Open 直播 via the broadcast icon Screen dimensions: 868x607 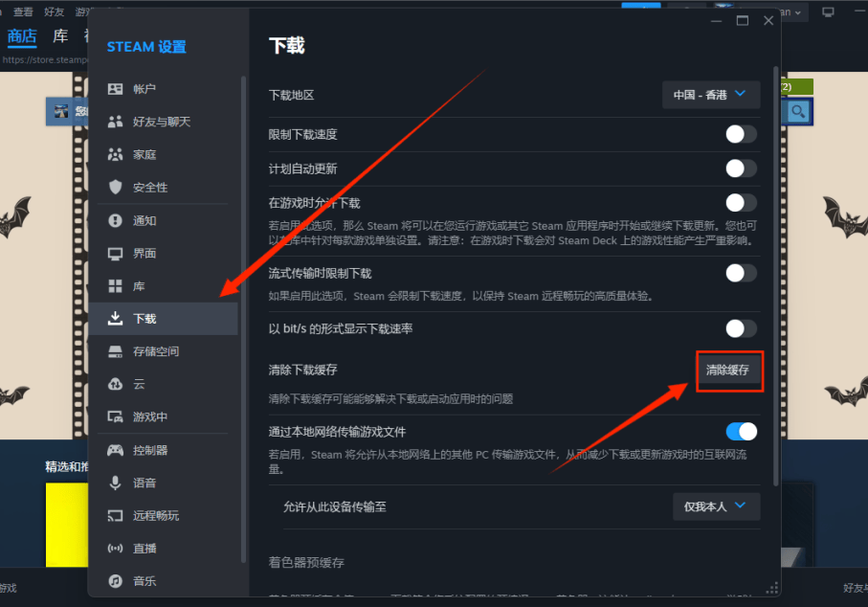click(115, 549)
